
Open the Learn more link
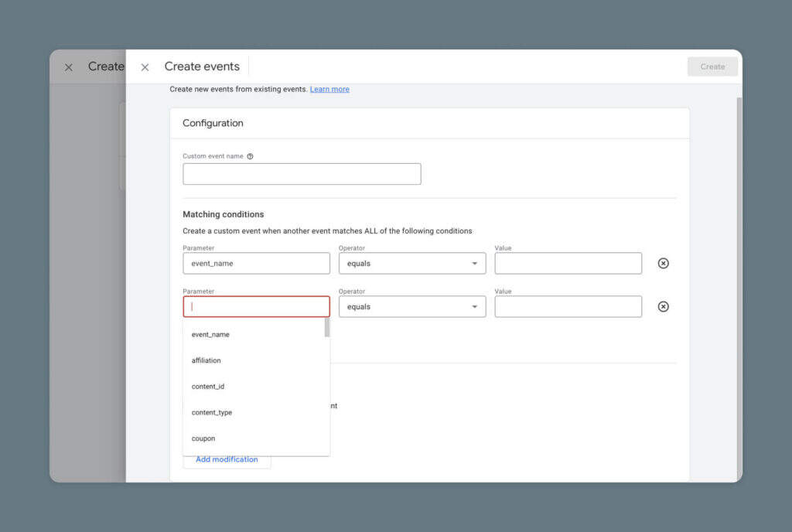click(x=329, y=90)
